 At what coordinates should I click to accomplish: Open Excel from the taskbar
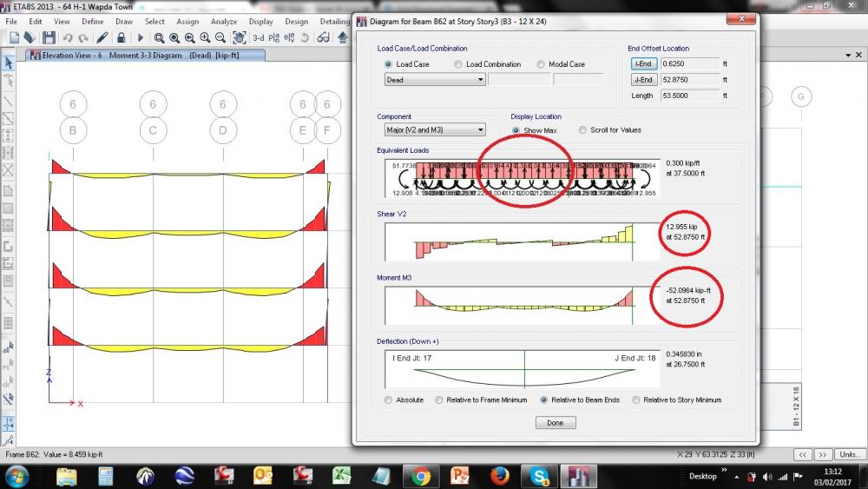pos(341,476)
